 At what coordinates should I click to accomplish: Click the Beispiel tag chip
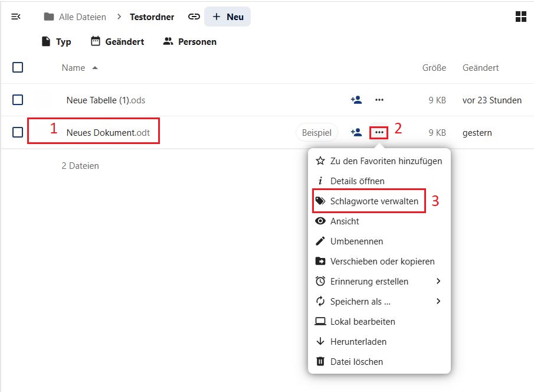coord(316,133)
